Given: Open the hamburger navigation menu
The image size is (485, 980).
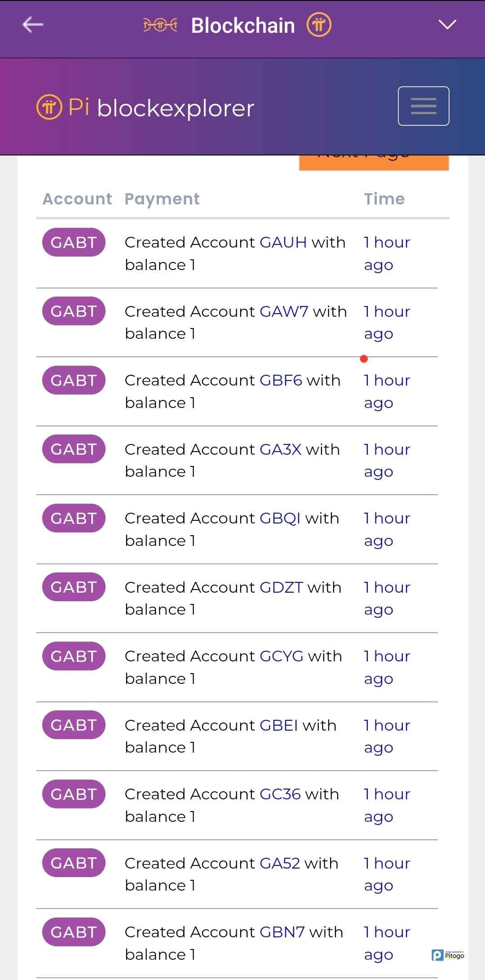Looking at the screenshot, I should [423, 106].
